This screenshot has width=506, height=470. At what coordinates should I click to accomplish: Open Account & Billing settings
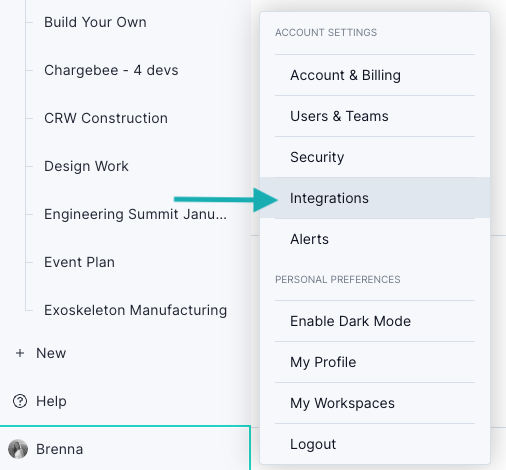tap(375, 75)
